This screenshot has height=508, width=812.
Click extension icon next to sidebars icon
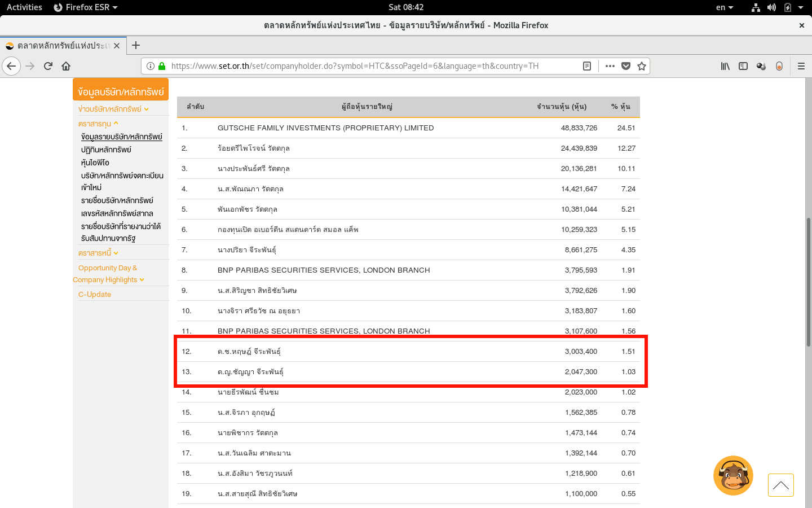click(761, 66)
